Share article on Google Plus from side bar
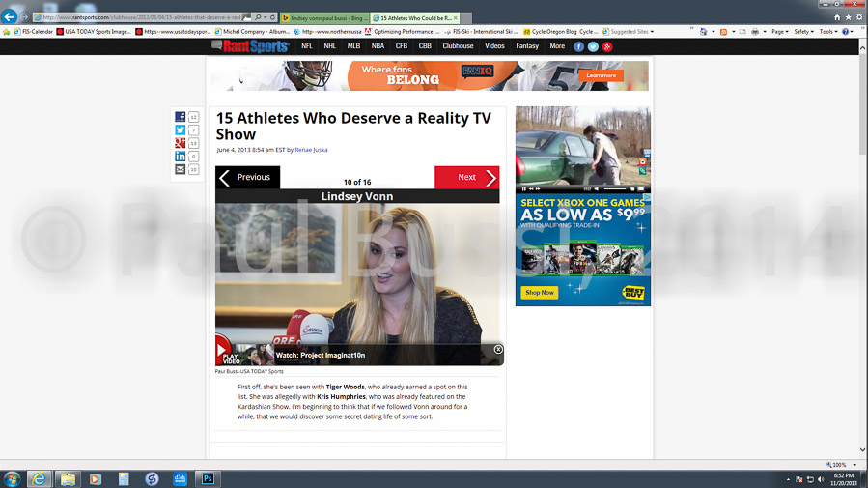 (180, 143)
